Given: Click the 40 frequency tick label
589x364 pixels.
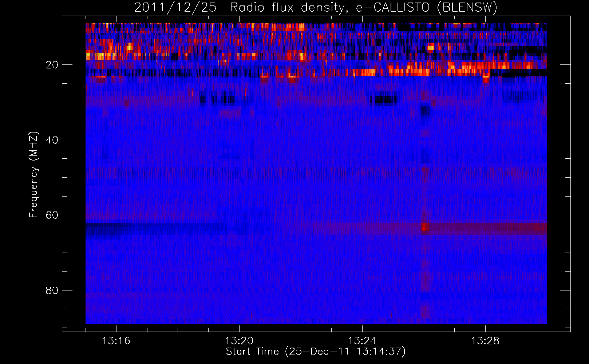Looking at the screenshot, I should [x=52, y=140].
